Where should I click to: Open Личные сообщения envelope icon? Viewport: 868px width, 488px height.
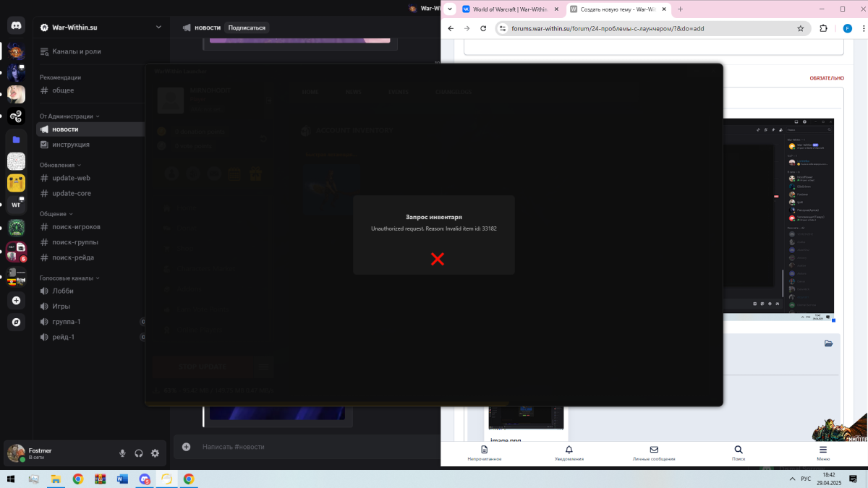[x=654, y=453]
